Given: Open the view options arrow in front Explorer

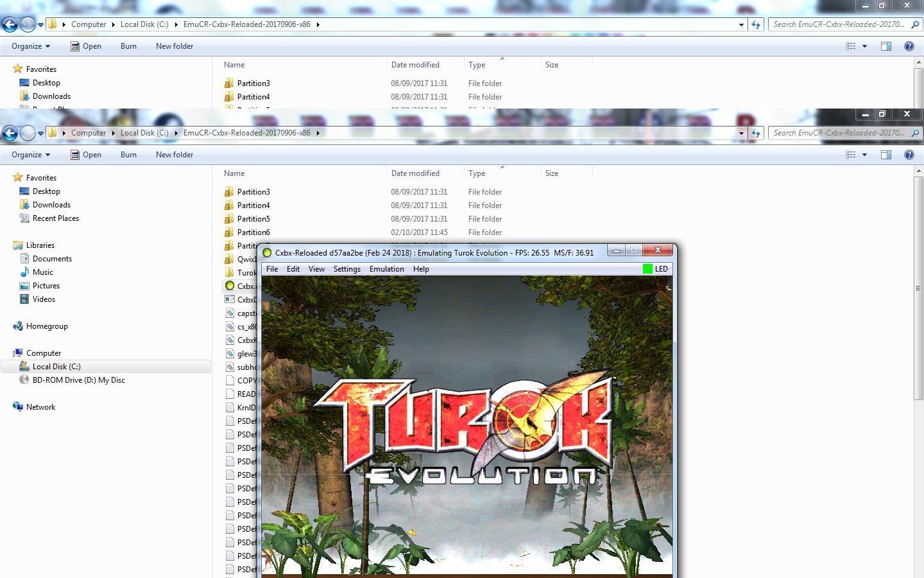Looking at the screenshot, I should [x=864, y=155].
